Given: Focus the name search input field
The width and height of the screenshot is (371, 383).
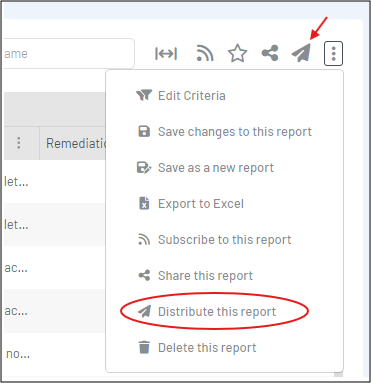Looking at the screenshot, I should click(68, 53).
